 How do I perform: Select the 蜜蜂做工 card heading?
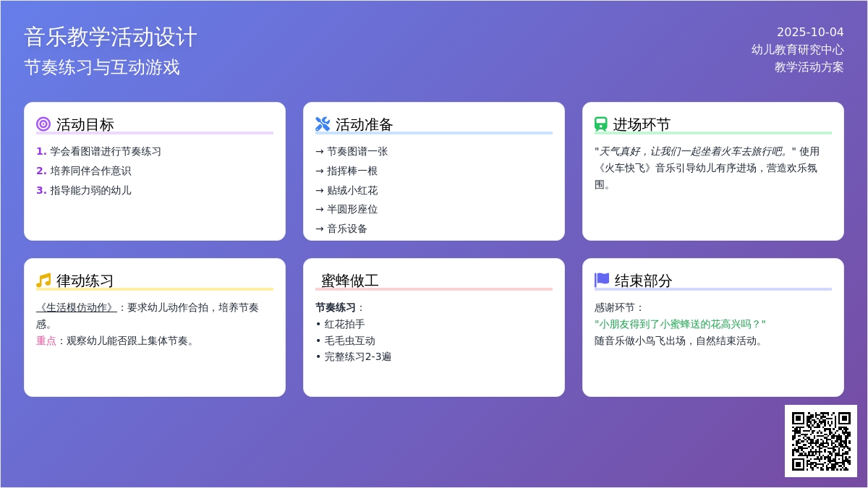(350, 281)
